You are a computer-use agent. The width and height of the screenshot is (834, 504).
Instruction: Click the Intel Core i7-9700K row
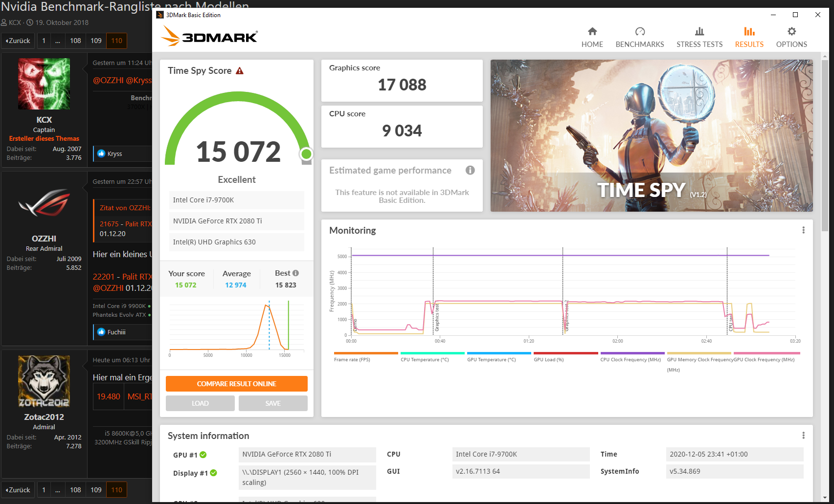click(237, 200)
